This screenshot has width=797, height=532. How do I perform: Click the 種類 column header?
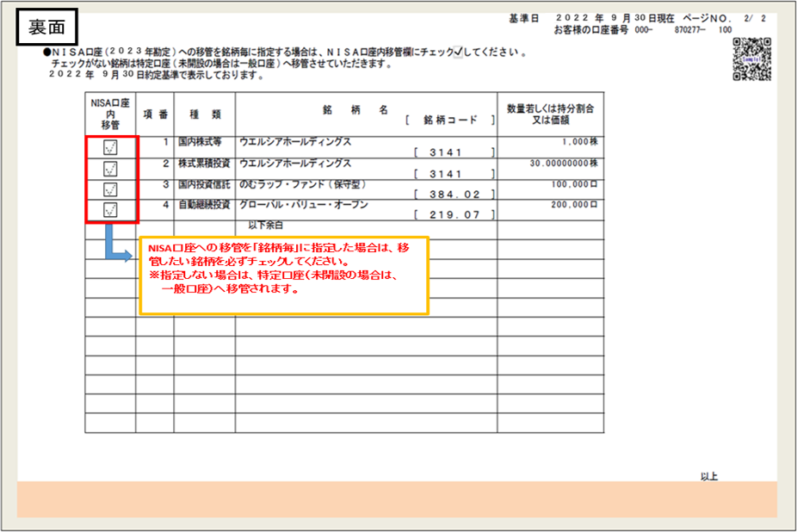205,114
